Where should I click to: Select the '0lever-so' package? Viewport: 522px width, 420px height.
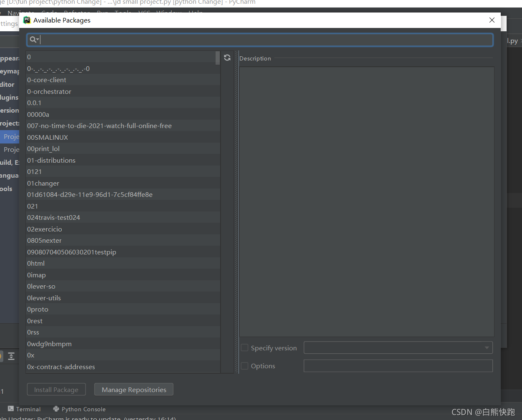click(x=123, y=287)
